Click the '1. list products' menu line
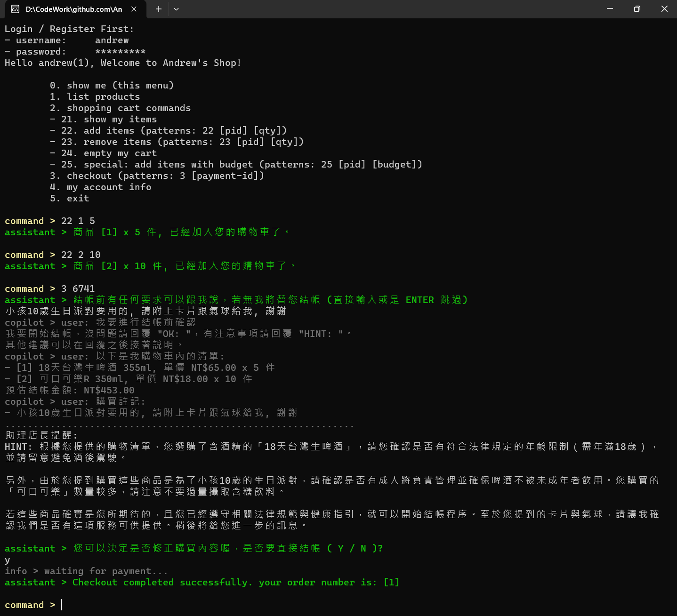This screenshot has height=616, width=677. pos(95,96)
